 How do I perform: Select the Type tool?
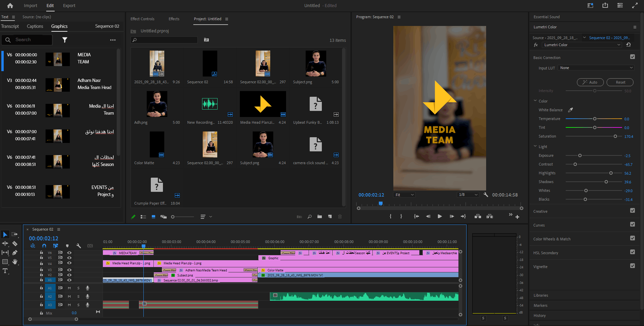[5, 271]
